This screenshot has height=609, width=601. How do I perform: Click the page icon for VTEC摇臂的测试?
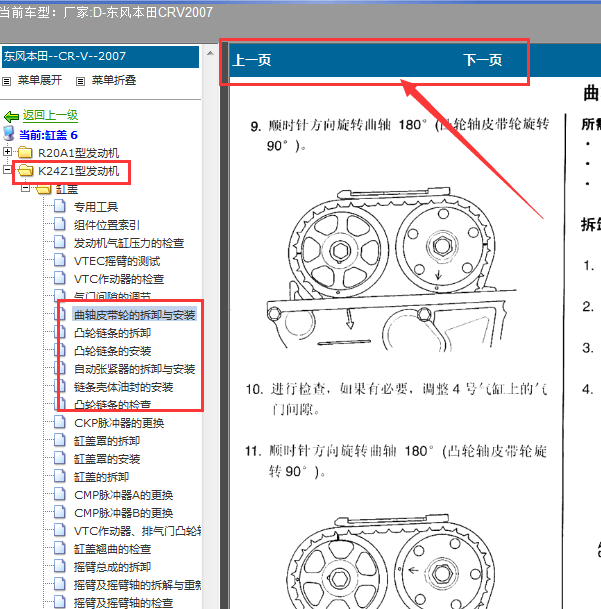tap(60, 259)
